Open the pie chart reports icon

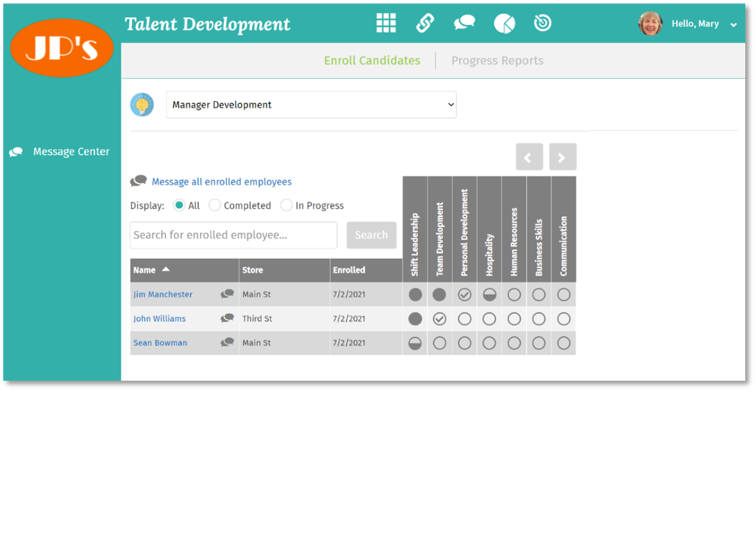click(504, 23)
